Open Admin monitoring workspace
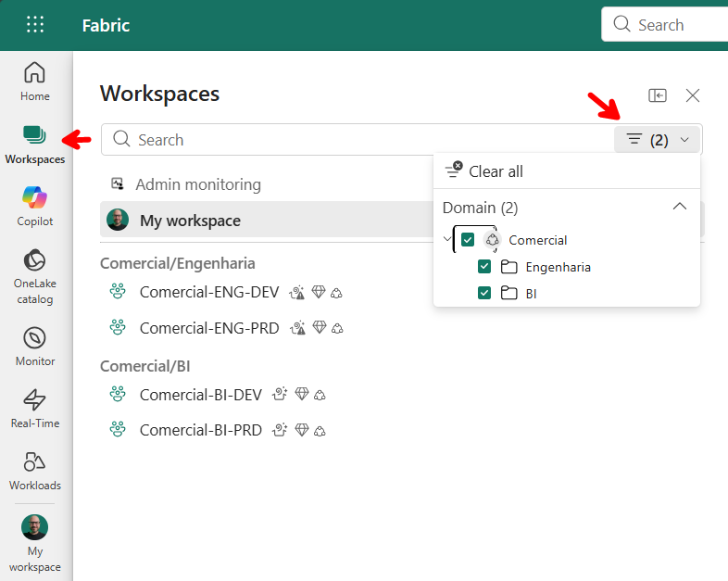Screen dimensions: 728x581 coord(197,184)
